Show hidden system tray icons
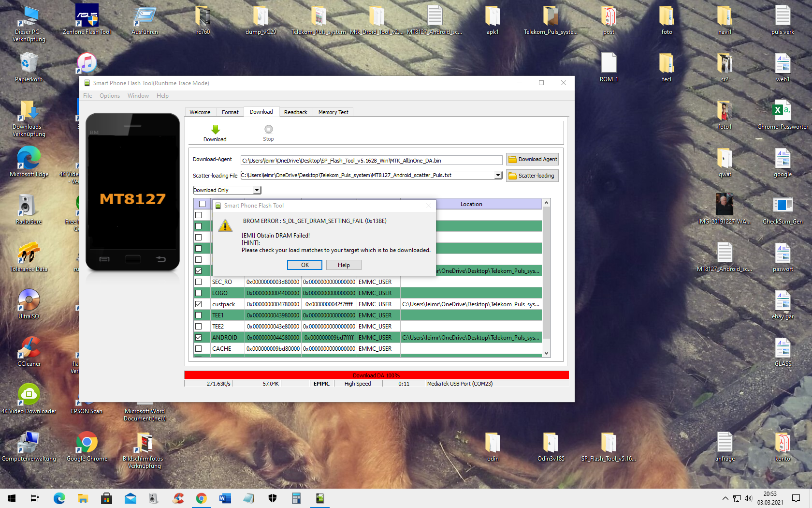This screenshot has height=508, width=812. pos(725,498)
